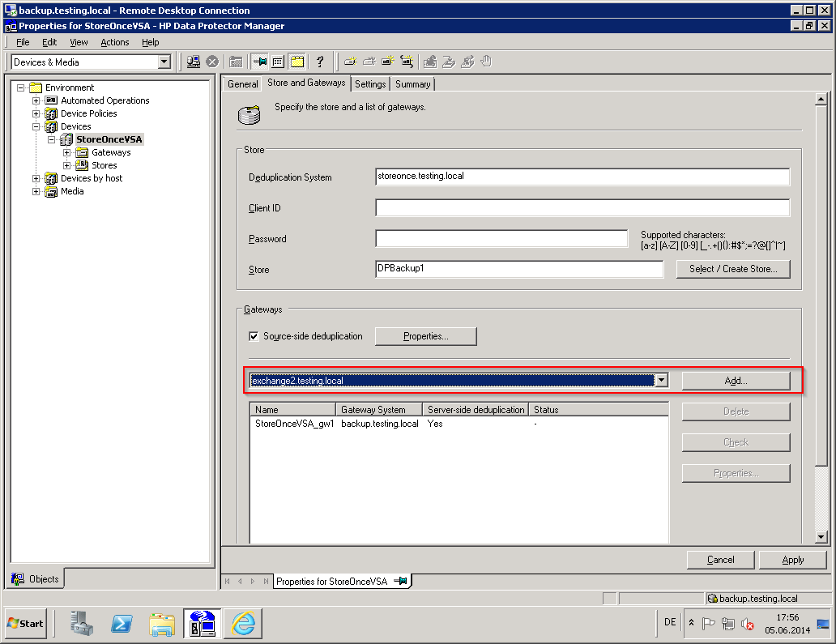Viewport: 836px width, 644px height.
Task: Click the add device toolbar icon
Action: click(x=350, y=62)
